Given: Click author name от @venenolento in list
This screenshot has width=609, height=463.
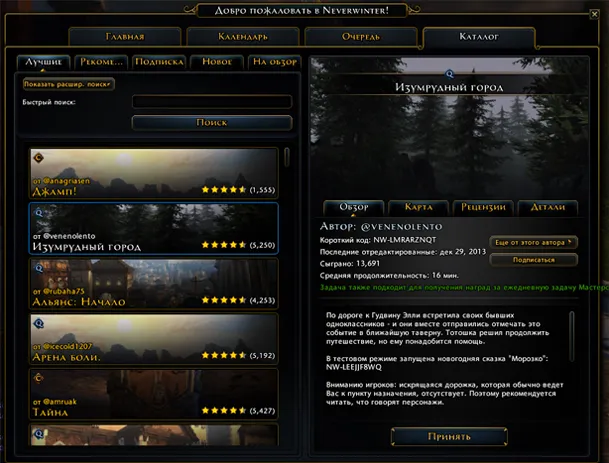Looking at the screenshot, I should coord(64,236).
